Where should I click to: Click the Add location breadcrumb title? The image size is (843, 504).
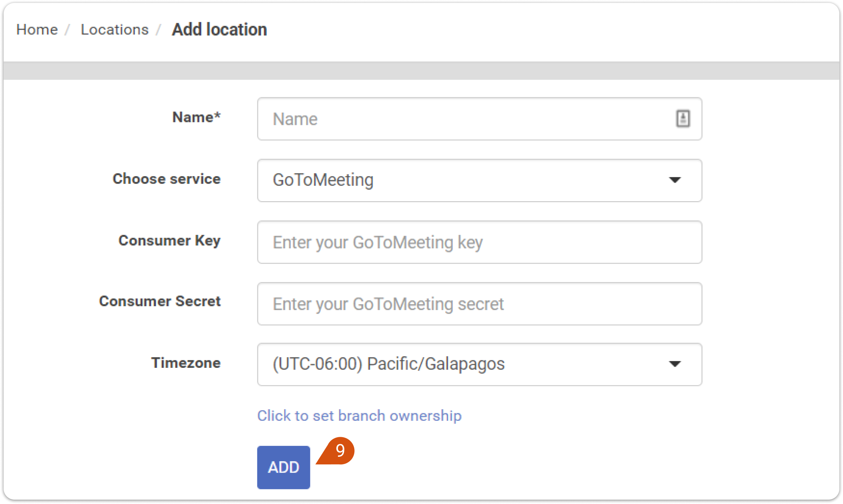point(219,29)
